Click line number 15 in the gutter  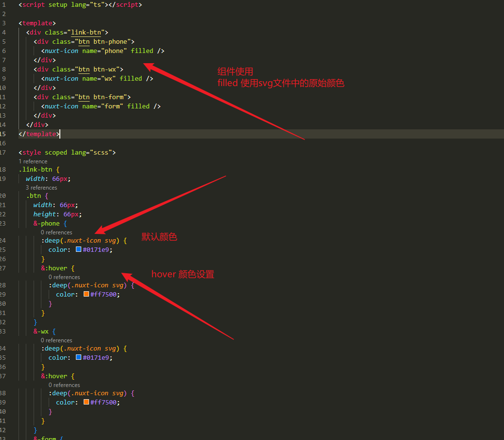(3, 134)
